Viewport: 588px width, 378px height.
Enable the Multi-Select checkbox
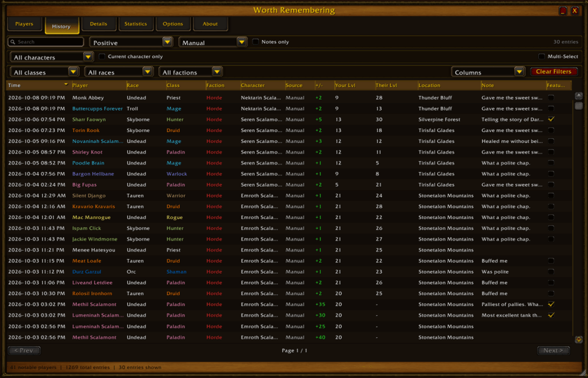tap(542, 57)
